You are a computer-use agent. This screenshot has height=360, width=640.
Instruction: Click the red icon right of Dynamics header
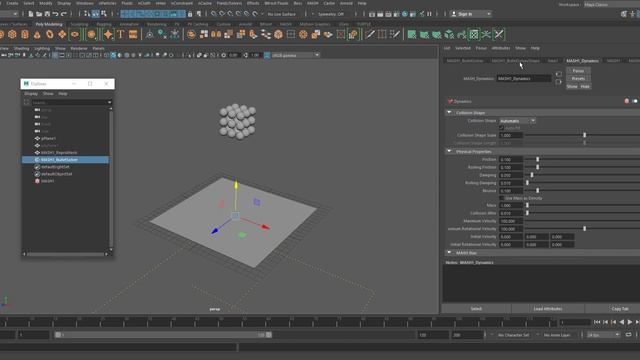click(627, 101)
